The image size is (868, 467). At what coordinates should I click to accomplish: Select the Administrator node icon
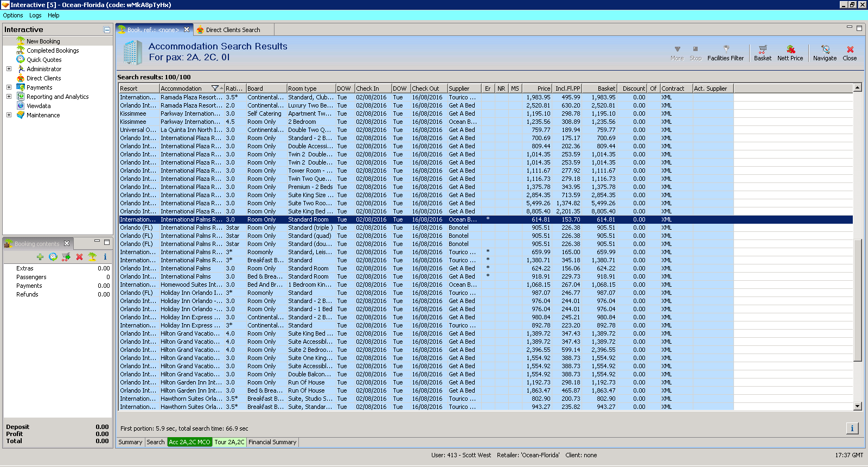(x=21, y=69)
